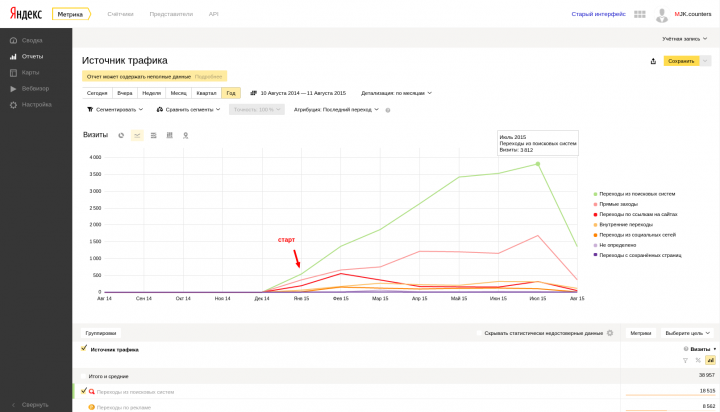Click the Метрики button

click(641, 333)
